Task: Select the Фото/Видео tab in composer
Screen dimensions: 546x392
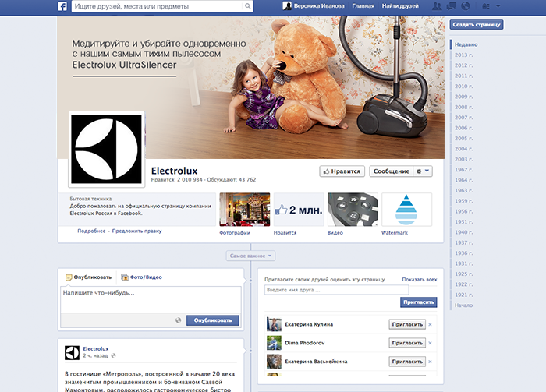Action: point(141,277)
